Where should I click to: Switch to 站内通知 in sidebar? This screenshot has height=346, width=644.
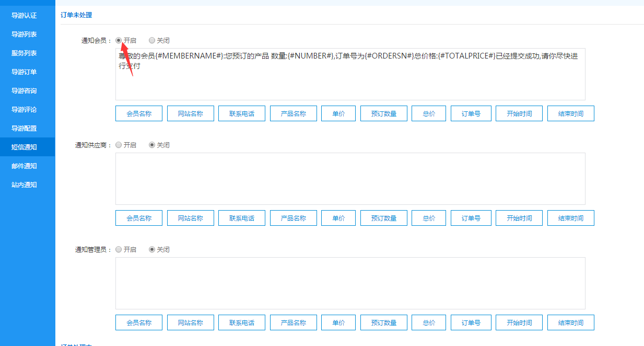24,185
